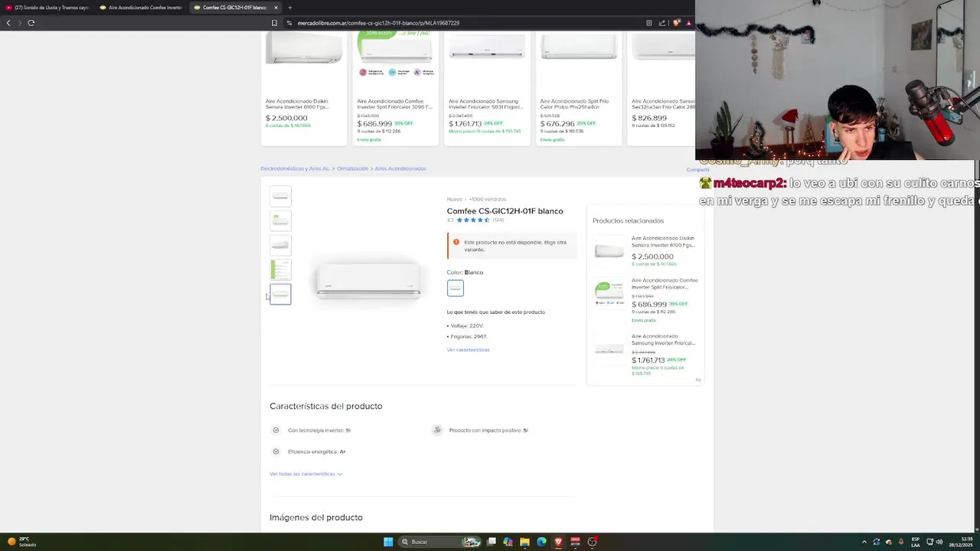Image resolution: width=980 pixels, height=551 pixels.
Task: Open clock and date 11:35
Action: pos(960,542)
